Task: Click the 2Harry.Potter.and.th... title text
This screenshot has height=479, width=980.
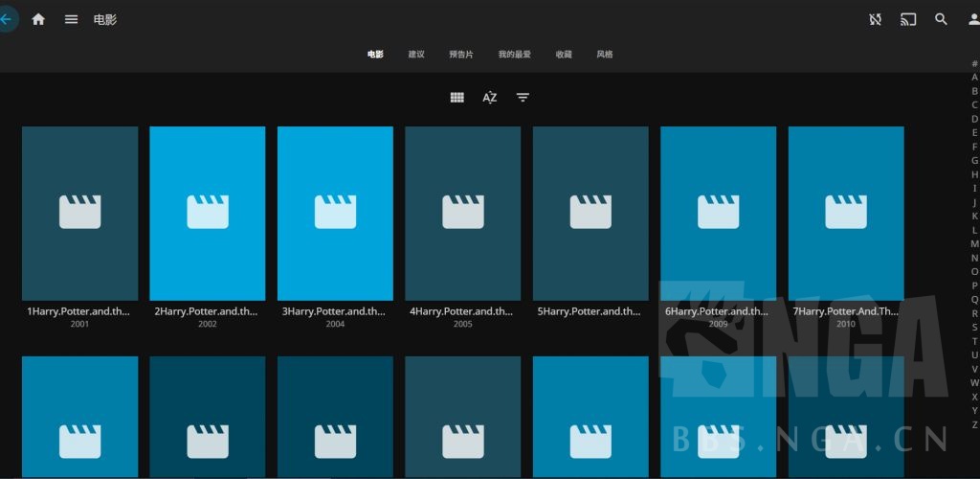Action: point(207,311)
